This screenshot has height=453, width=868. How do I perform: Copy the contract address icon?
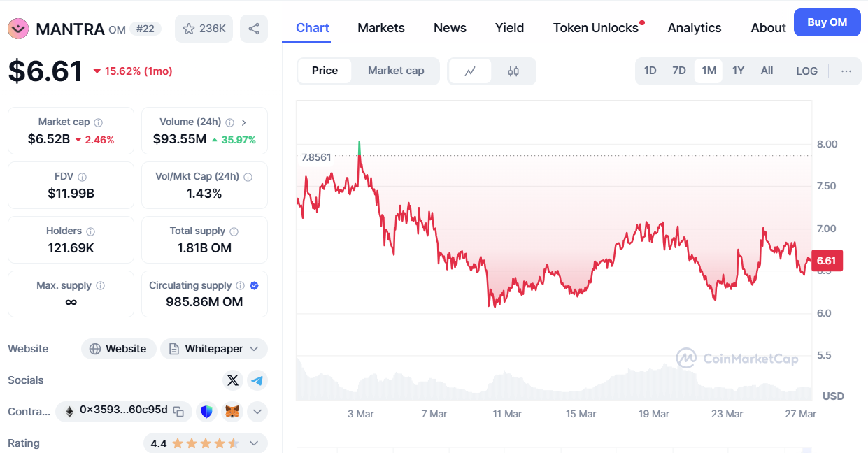coord(179,411)
